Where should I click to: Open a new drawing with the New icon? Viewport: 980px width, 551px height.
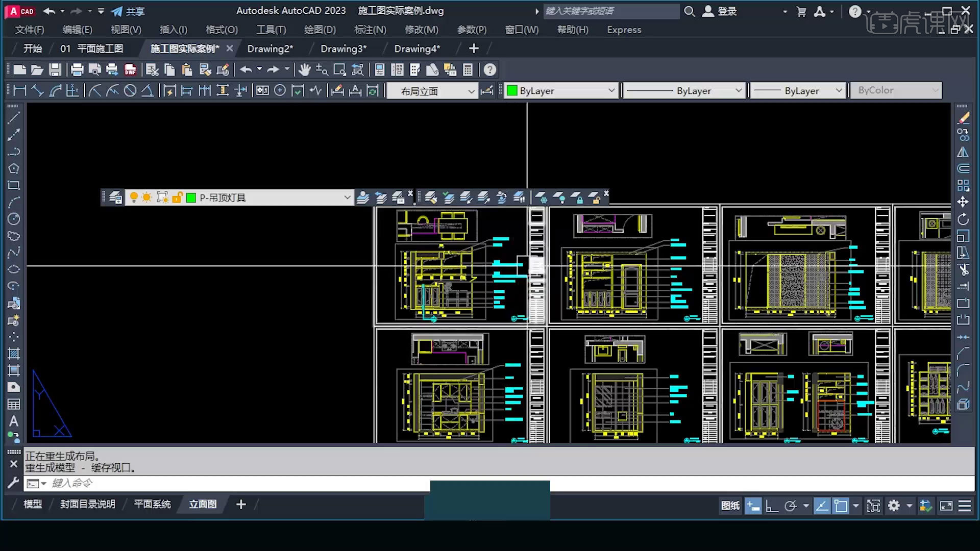pyautogui.click(x=19, y=69)
